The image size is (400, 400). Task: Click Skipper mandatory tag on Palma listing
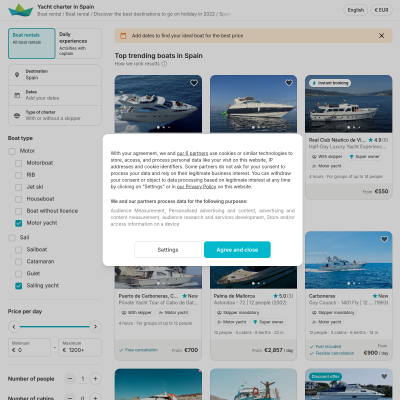click(x=238, y=312)
